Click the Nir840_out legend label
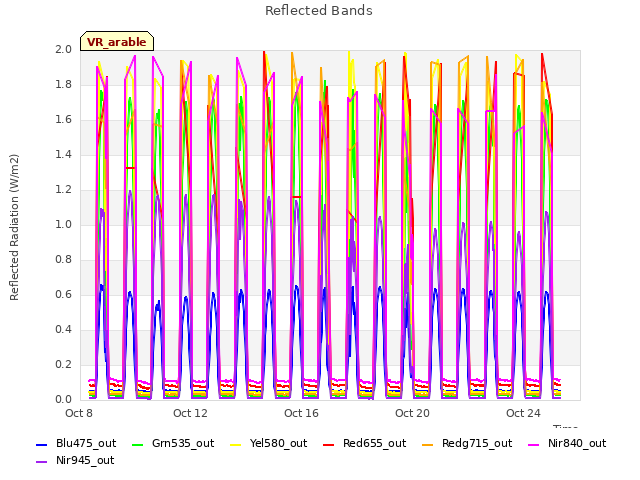The height and width of the screenshot is (480, 640). tap(577, 443)
